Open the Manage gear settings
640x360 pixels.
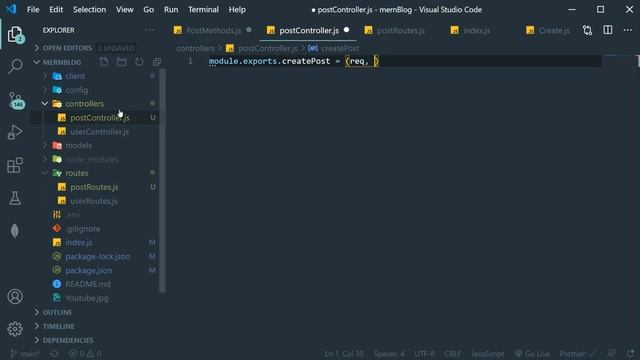[15, 329]
